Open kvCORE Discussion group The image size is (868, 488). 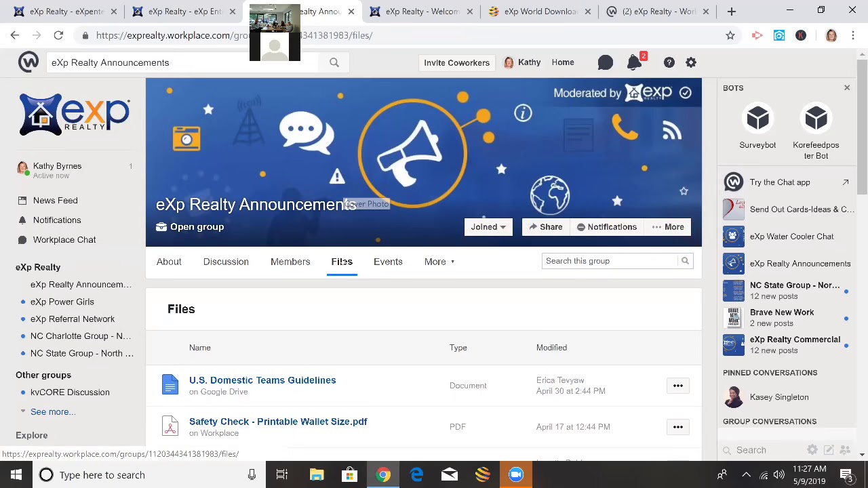(69, 392)
